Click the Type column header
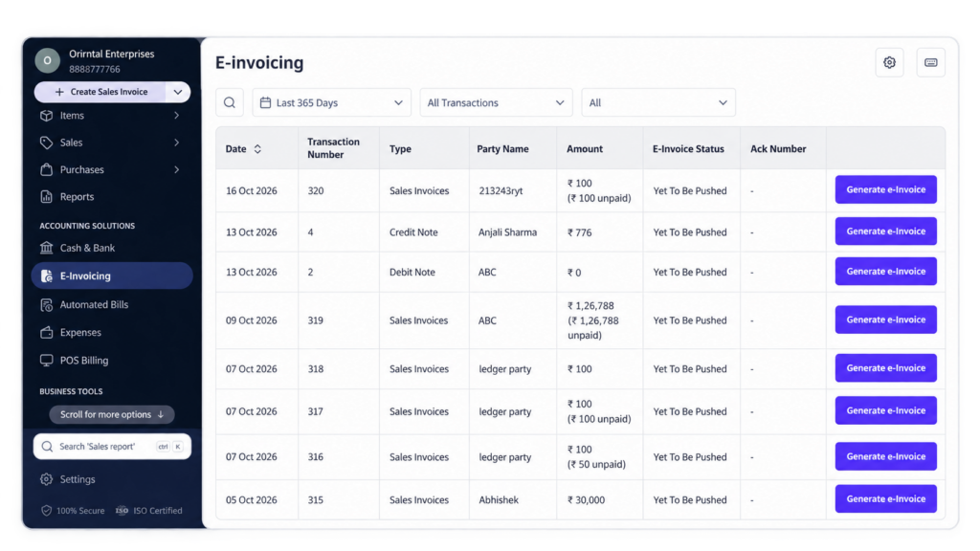 [400, 148]
